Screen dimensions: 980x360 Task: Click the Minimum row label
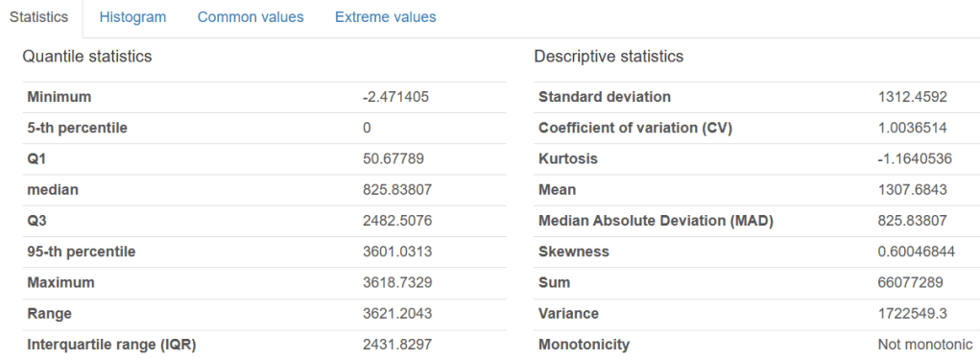[60, 97]
